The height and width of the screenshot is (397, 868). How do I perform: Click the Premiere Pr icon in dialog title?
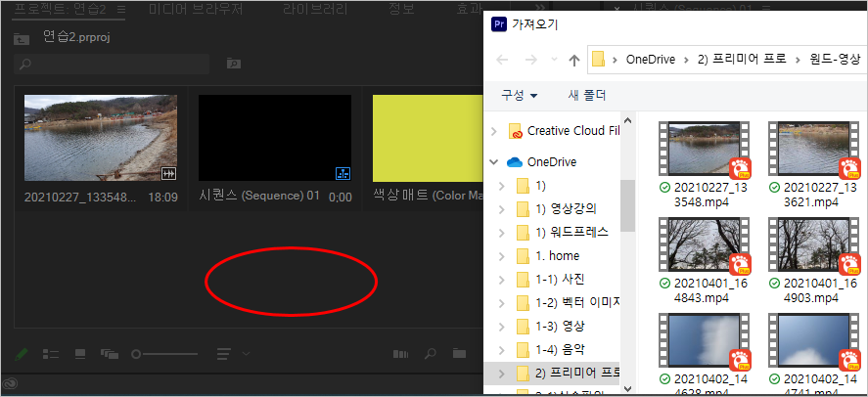500,23
